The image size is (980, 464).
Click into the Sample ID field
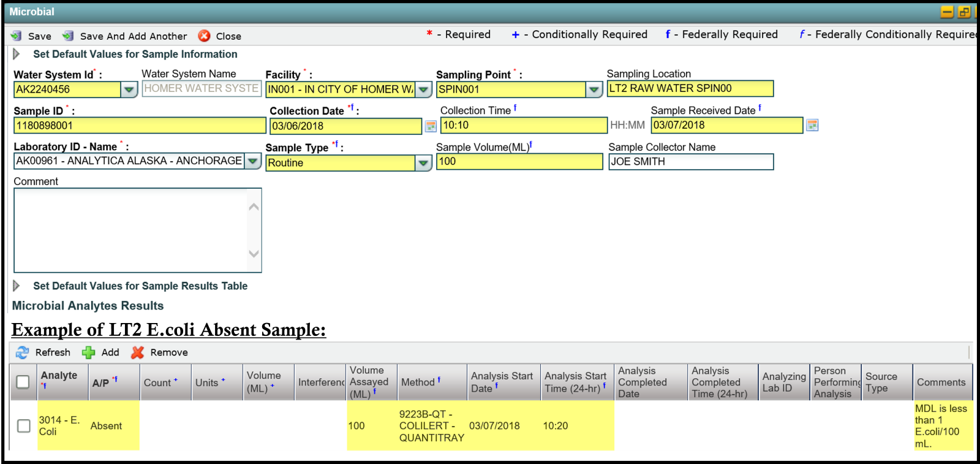click(x=139, y=126)
